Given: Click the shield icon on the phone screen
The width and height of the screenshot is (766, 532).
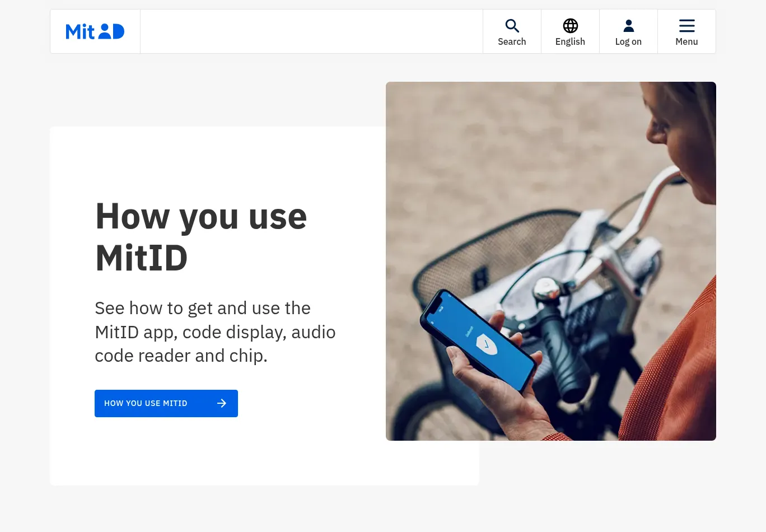Looking at the screenshot, I should coord(486,344).
